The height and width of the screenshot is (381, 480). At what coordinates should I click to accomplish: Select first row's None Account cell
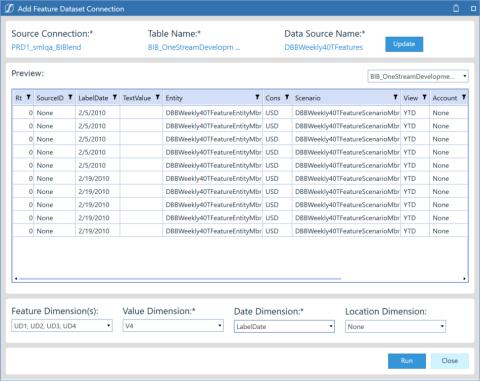[449, 113]
